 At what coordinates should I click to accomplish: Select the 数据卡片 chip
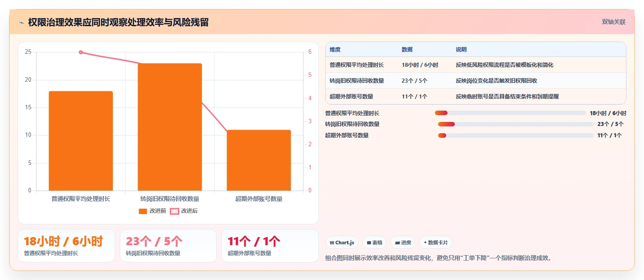pos(435,243)
